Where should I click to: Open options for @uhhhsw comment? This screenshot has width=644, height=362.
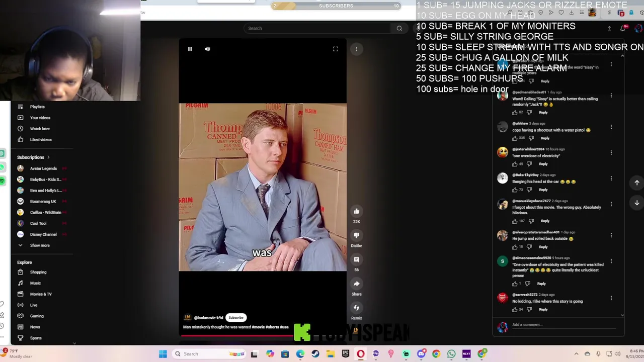tap(611, 127)
